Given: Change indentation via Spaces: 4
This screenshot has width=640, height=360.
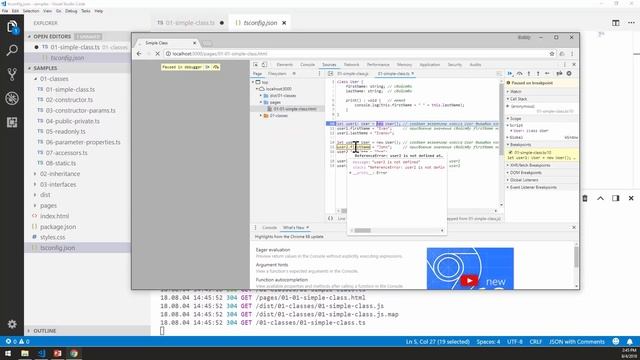Looking at the screenshot, I should tap(488, 342).
